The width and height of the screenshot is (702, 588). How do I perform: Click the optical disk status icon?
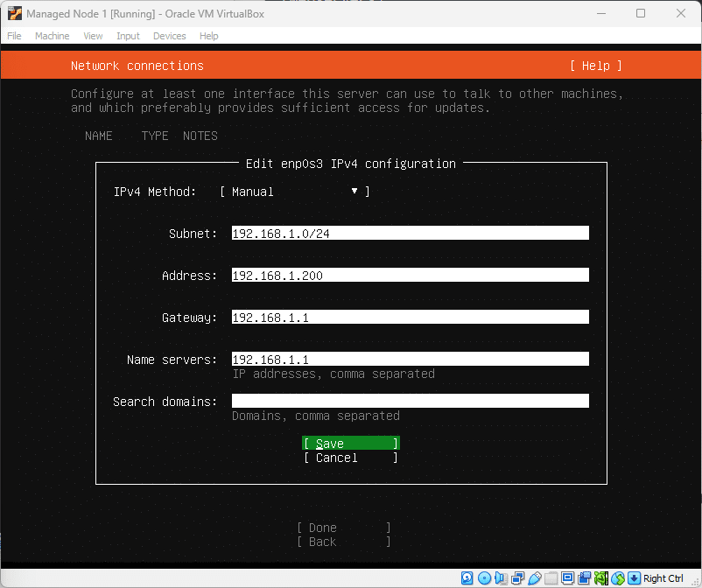pyautogui.click(x=484, y=578)
